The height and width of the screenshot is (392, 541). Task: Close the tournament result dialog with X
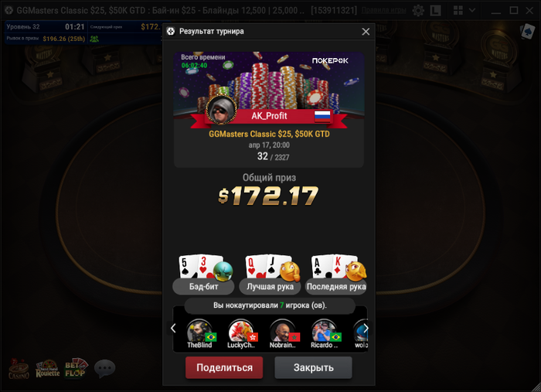(x=366, y=32)
